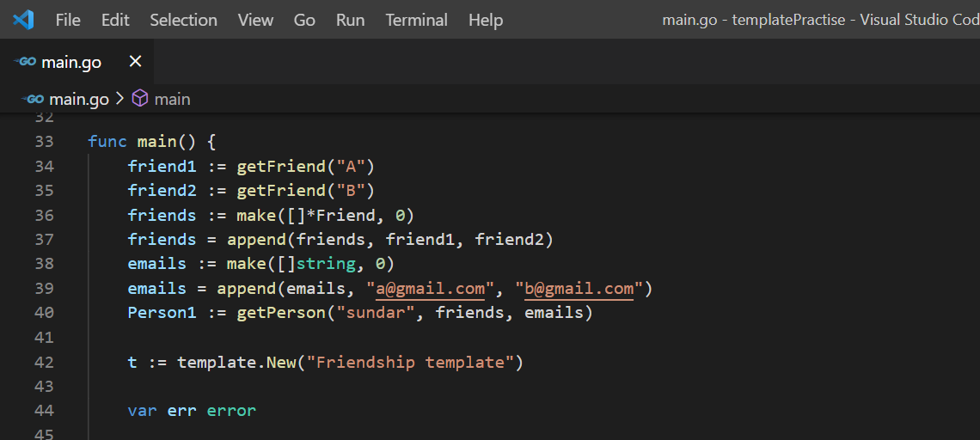The width and height of the screenshot is (980, 440).
Task: Click the string type on line 38
Action: (x=325, y=264)
